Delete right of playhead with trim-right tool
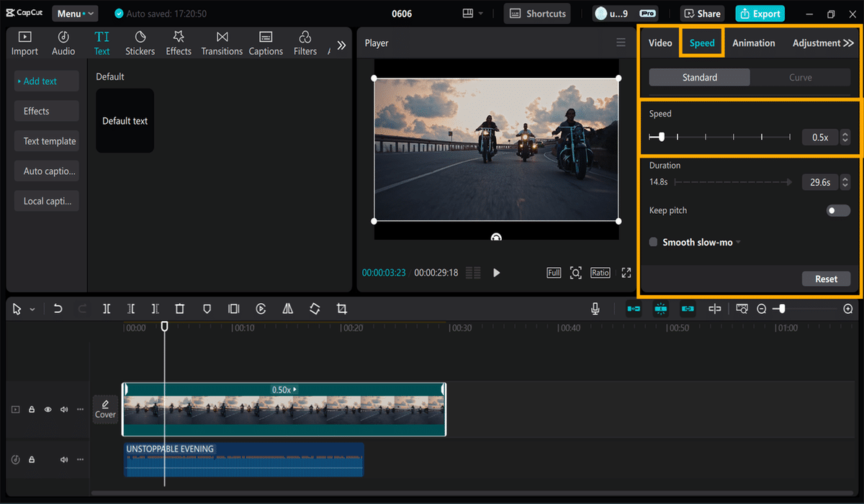This screenshot has width=864, height=504. [155, 309]
